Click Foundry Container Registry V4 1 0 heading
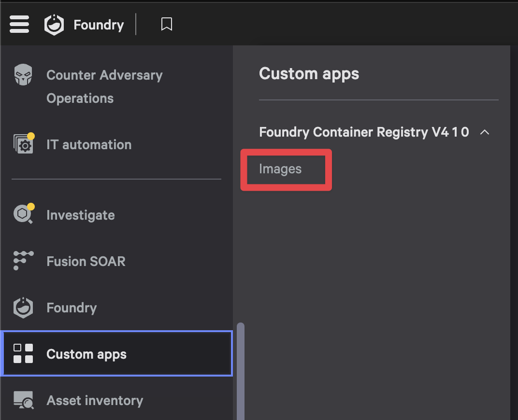Viewport: 518px width, 420px height. click(x=364, y=132)
